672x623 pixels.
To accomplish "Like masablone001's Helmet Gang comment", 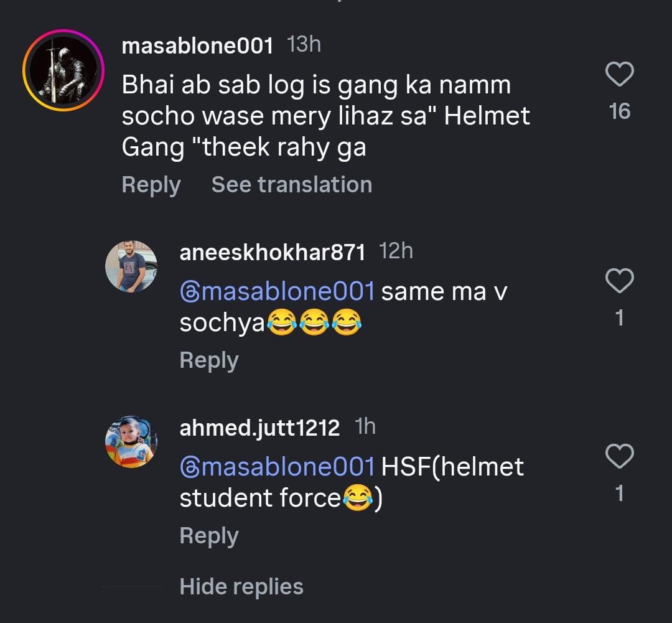I will (620, 75).
